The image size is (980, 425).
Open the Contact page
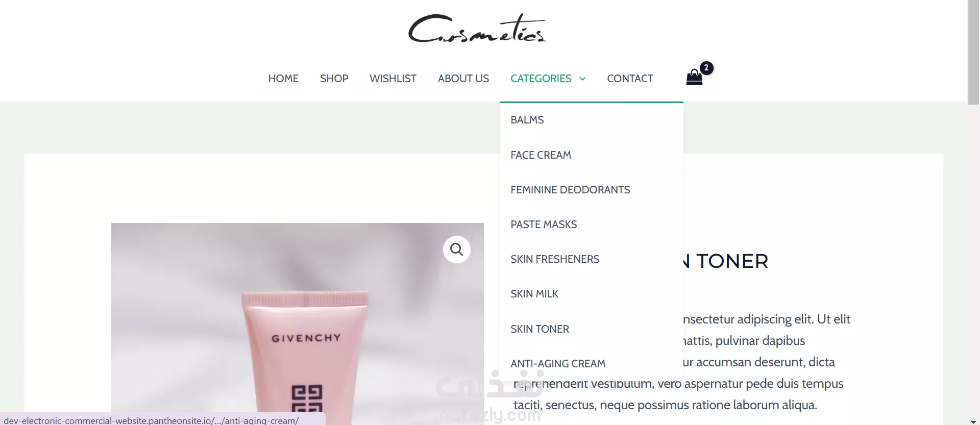click(x=630, y=79)
